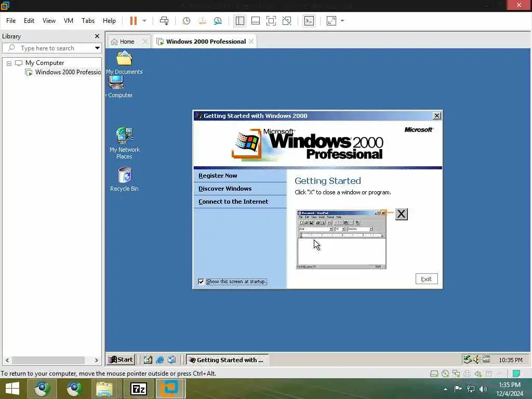Click the green message log status icon
The width and height of the screenshot is (532, 399).
click(x=516, y=374)
